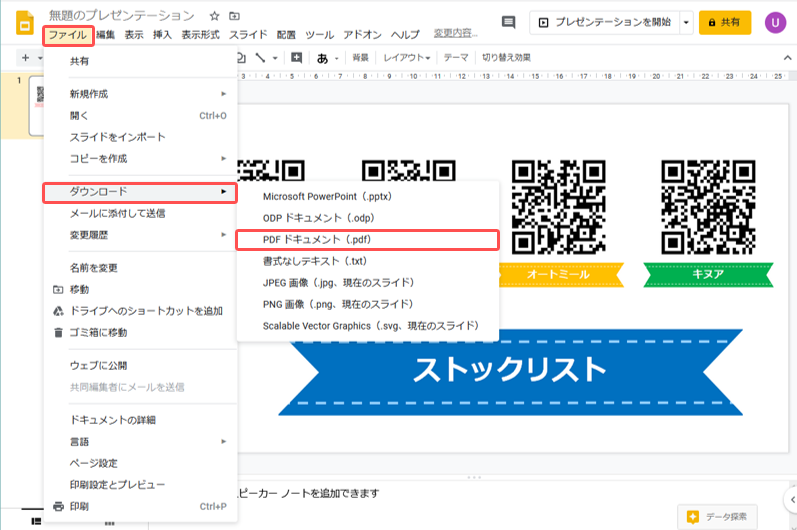797x530 pixels.
Task: Choose 開く from the file menu
Action: 140,116
